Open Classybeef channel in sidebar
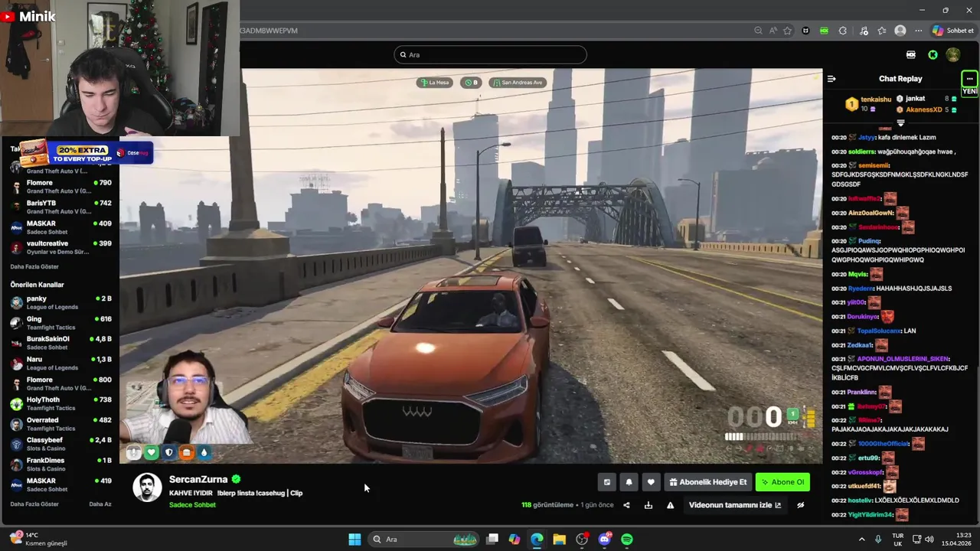 click(x=60, y=444)
